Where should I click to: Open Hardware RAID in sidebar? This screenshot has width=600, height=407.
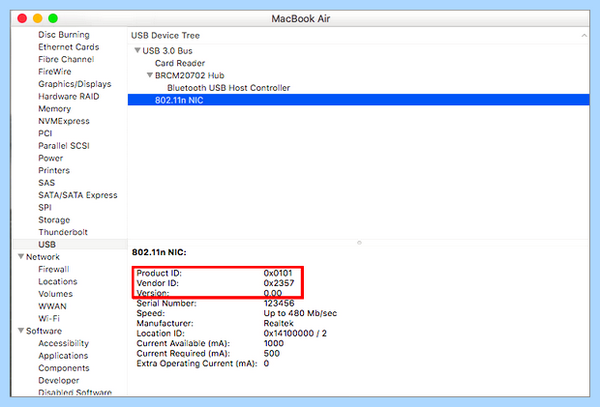(x=68, y=96)
